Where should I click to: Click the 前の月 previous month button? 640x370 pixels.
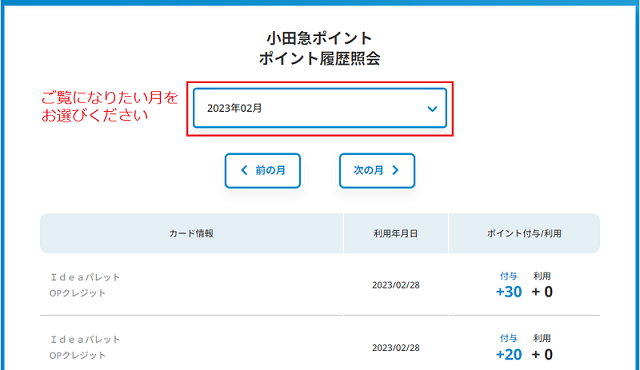262,171
